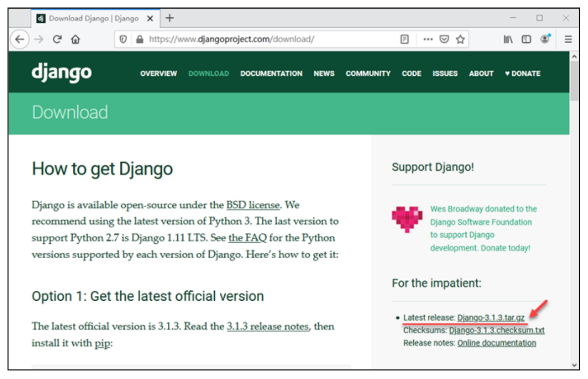Screen dimensions: 588x379
Task: Click the Donate nav item
Action: click(x=522, y=73)
